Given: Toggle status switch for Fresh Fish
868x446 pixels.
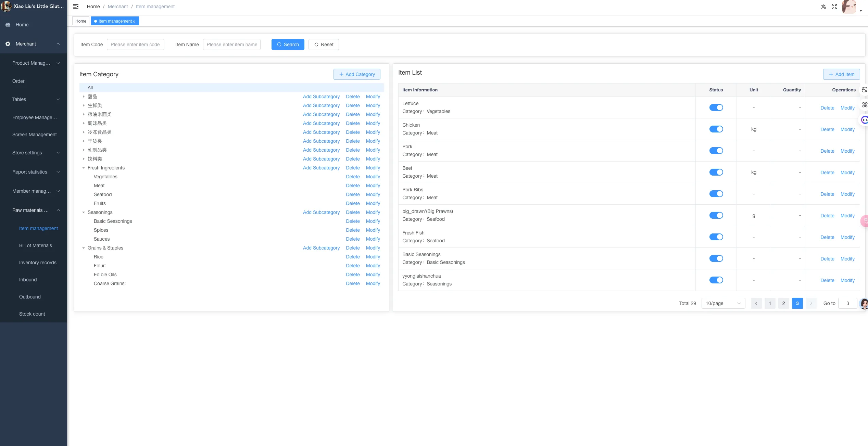Looking at the screenshot, I should tap(716, 237).
